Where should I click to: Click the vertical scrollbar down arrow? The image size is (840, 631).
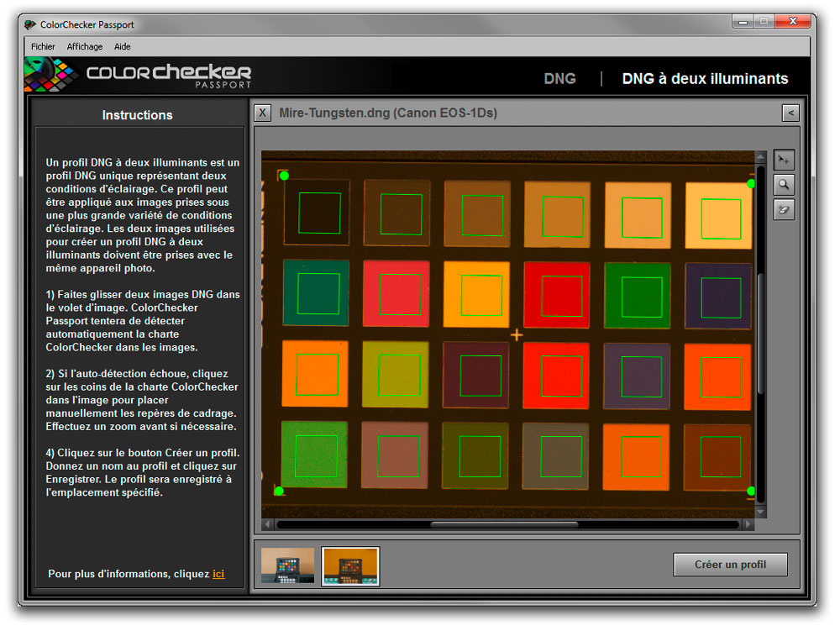(760, 512)
